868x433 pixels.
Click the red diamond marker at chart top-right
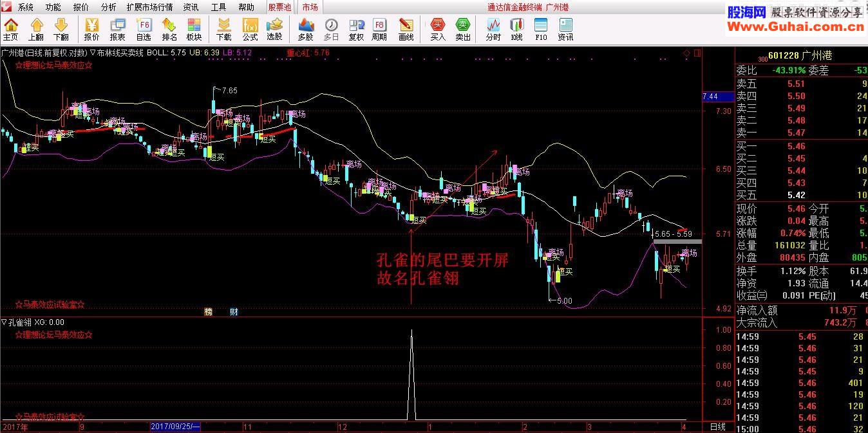pos(687,53)
